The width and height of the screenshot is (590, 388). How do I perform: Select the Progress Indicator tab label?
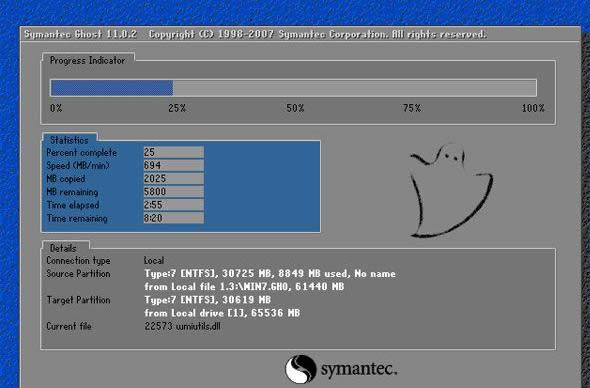coord(88,61)
